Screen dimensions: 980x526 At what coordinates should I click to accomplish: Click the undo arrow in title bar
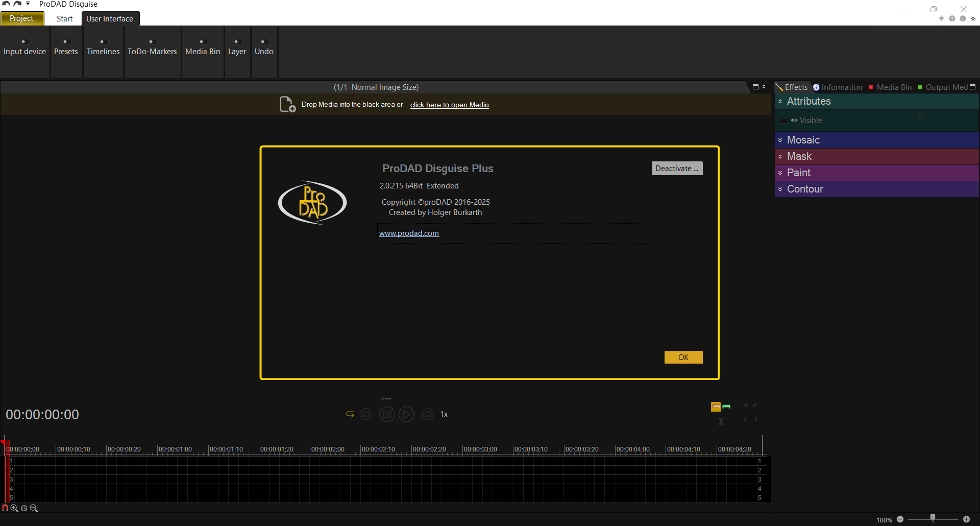point(6,4)
